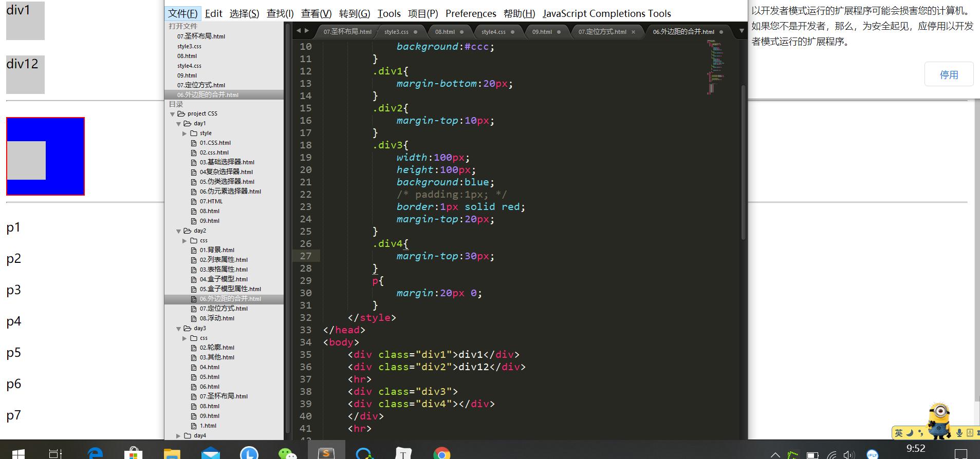The height and width of the screenshot is (459, 980).
Task: Open the JavaScript Completions Tools menu
Action: (607, 13)
